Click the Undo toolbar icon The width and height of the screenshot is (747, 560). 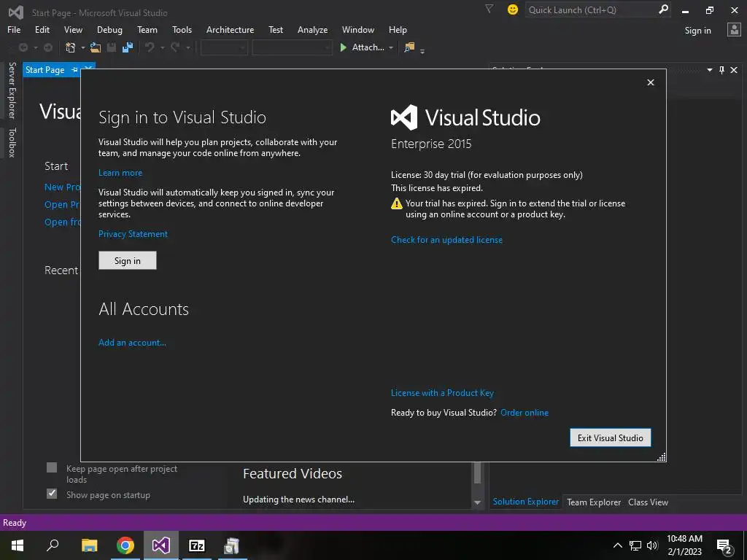pyautogui.click(x=150, y=47)
